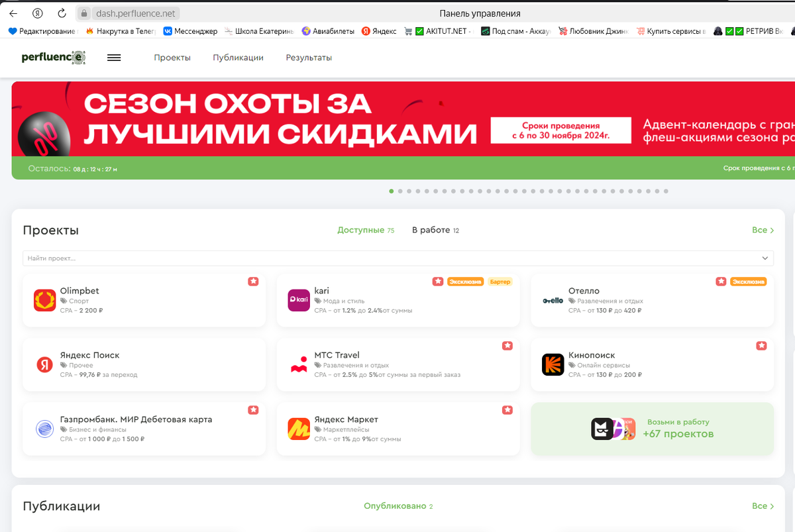Click the МТС Travel project icon
Image resolution: width=795 pixels, height=532 pixels.
point(299,364)
